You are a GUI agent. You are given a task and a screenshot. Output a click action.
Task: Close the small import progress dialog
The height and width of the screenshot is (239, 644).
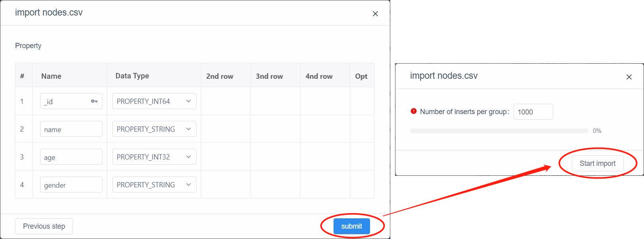(629, 77)
